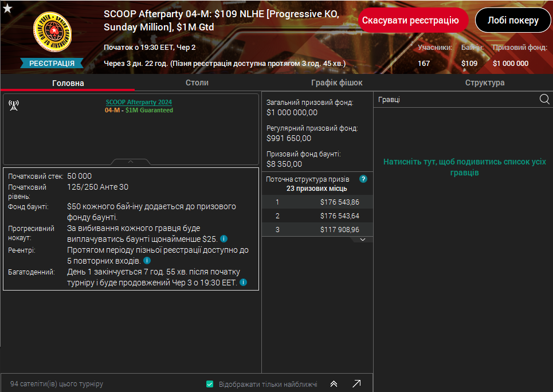
Task: Click the tournament title SCOOP Afterparty 04-M
Action: click(x=221, y=21)
